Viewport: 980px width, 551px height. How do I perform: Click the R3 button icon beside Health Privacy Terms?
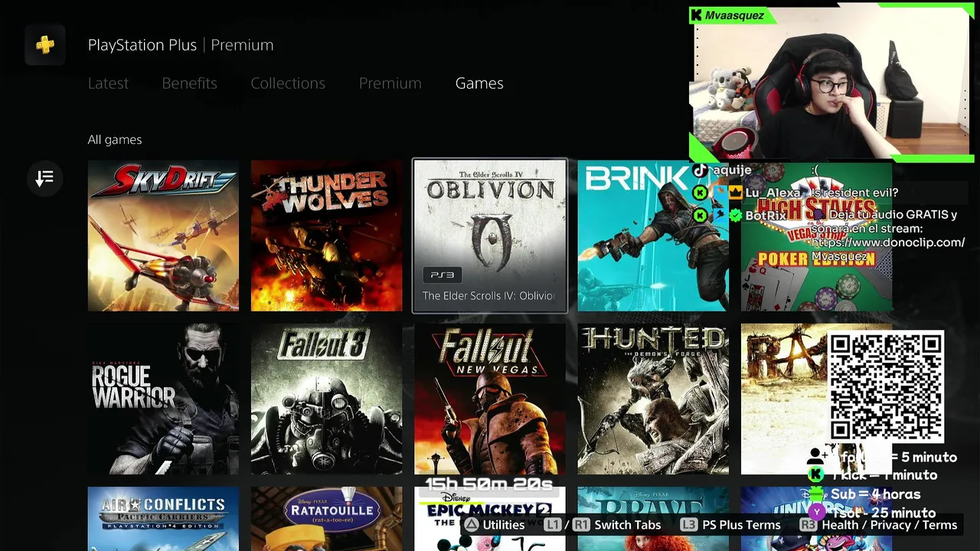(808, 525)
